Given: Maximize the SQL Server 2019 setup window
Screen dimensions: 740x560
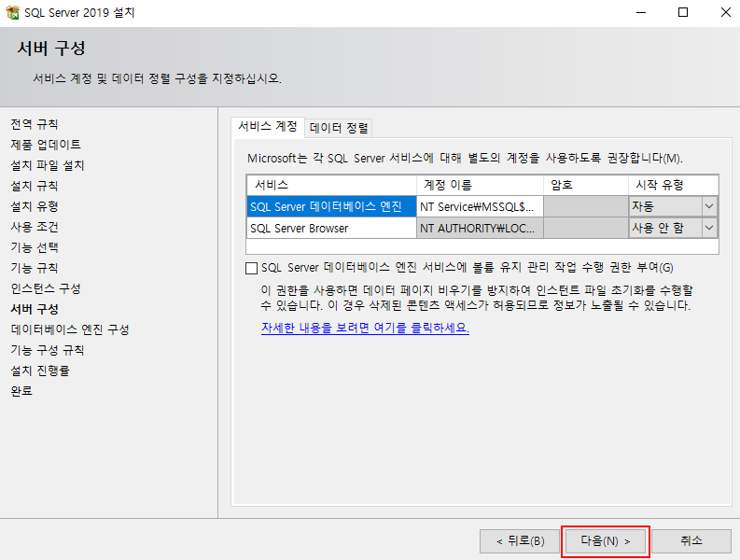Looking at the screenshot, I should [683, 13].
